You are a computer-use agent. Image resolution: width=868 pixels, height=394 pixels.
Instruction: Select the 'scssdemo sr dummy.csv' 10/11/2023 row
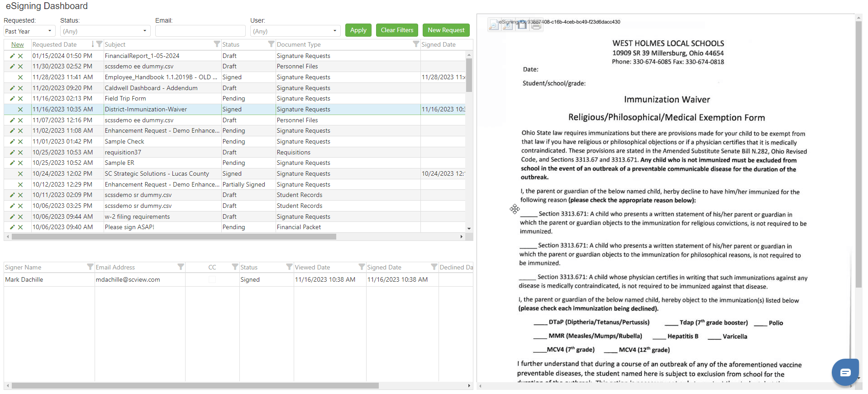[x=234, y=195]
